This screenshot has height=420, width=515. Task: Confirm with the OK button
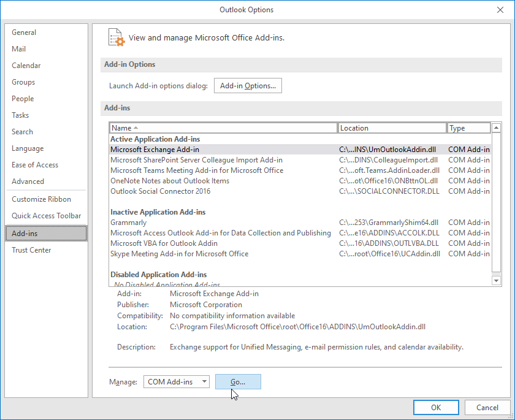click(x=436, y=408)
